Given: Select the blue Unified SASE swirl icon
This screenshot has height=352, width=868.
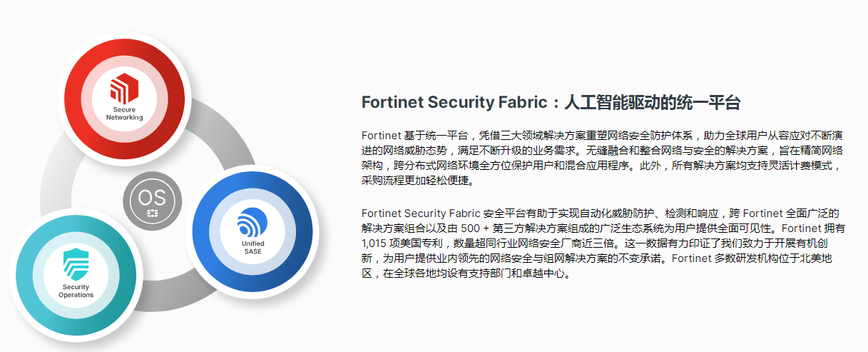Looking at the screenshot, I should click(x=252, y=220).
